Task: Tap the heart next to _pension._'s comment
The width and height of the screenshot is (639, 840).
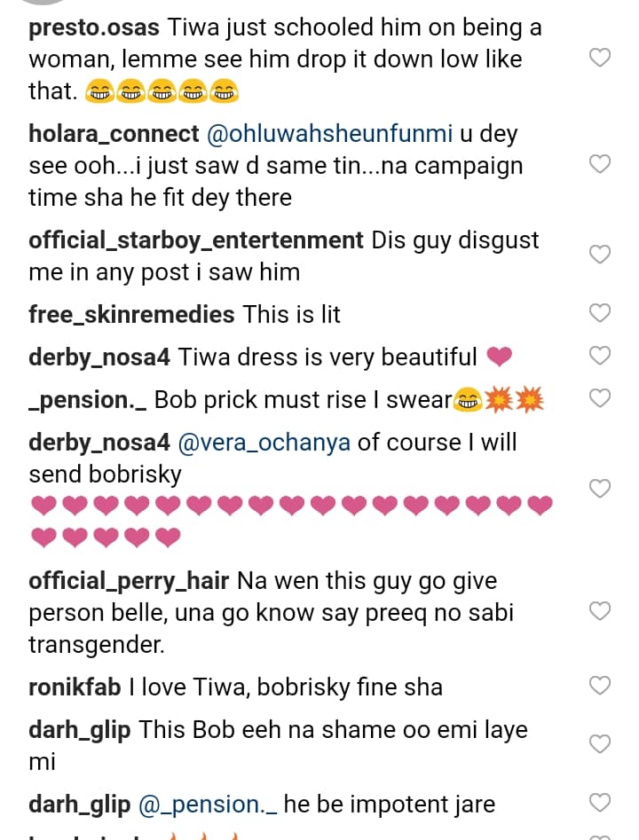Action: [x=600, y=398]
